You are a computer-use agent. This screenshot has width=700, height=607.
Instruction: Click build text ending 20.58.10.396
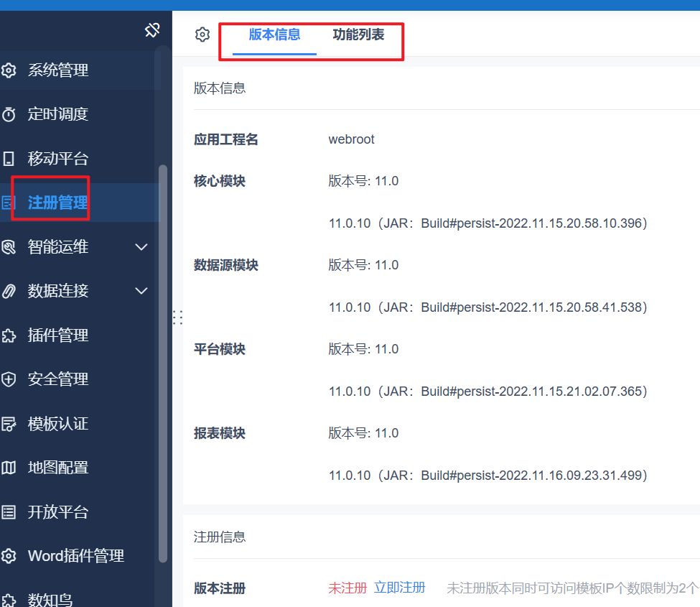(488, 223)
